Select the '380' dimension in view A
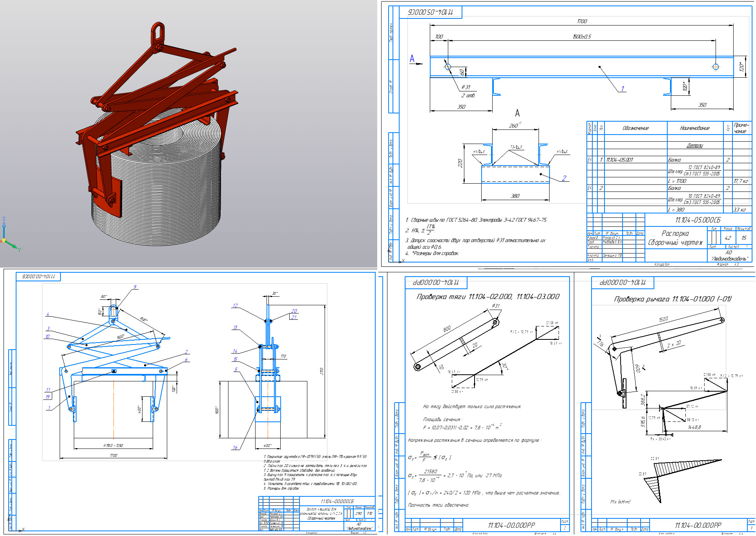Viewport: 756px width, 536px height. point(515,196)
